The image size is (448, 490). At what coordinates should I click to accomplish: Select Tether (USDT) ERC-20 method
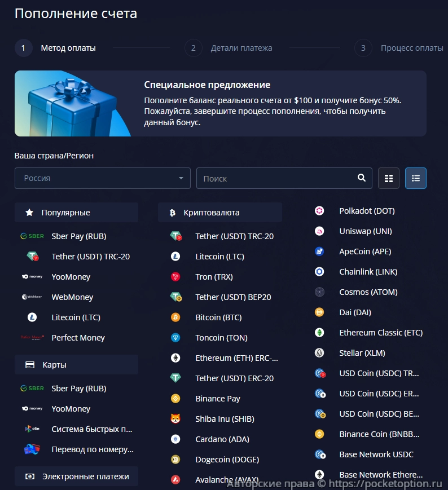pos(234,378)
